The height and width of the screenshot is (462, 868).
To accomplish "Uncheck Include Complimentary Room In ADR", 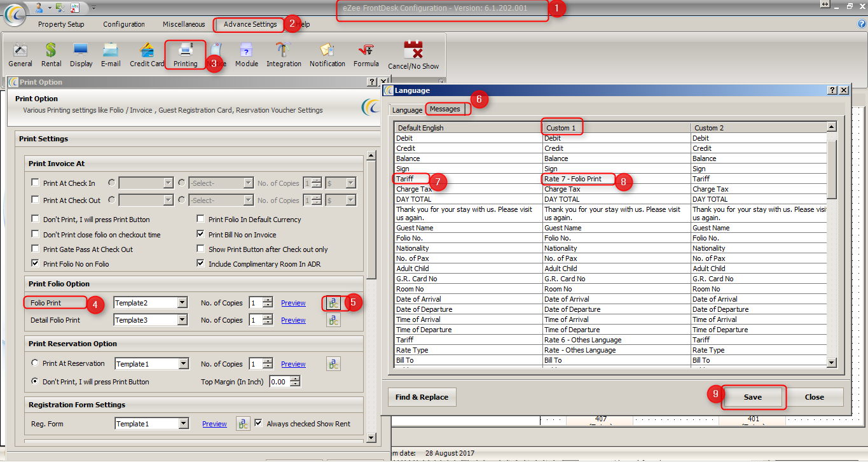I will click(x=201, y=264).
